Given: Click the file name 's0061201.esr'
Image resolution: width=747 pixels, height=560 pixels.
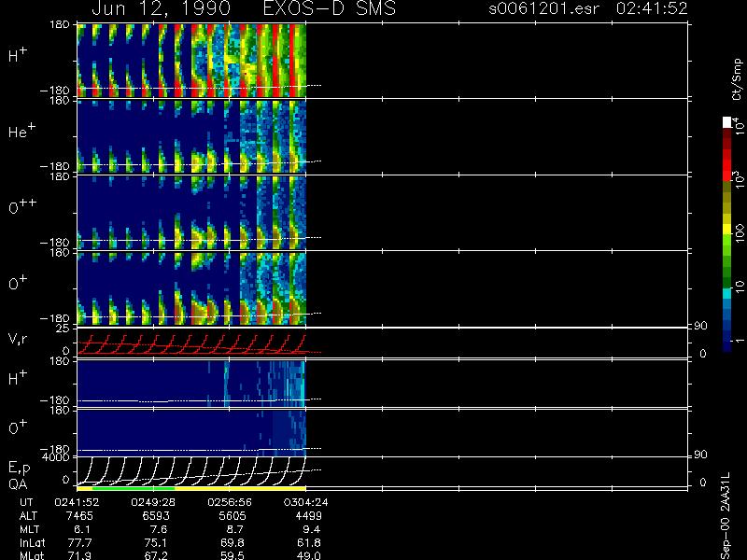Looking at the screenshot, I should [543, 8].
